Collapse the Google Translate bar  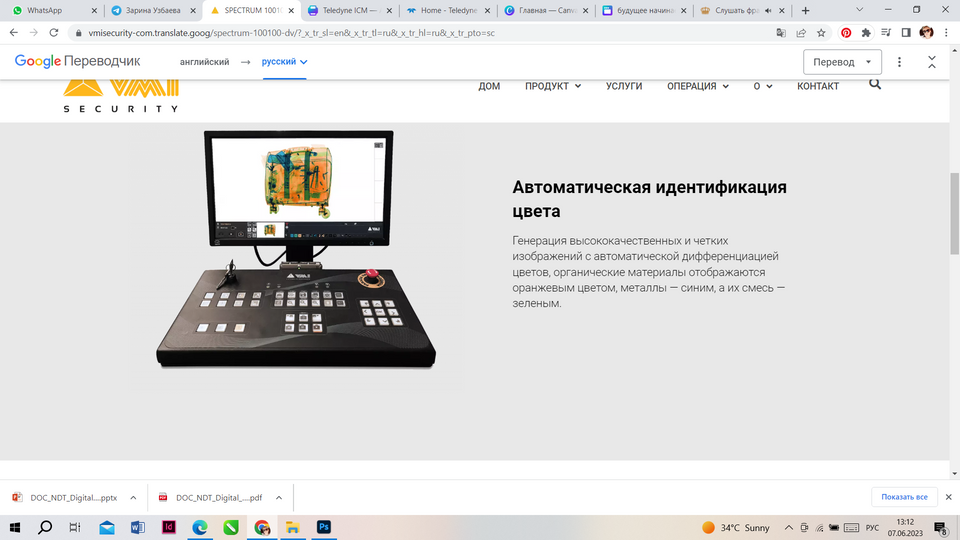(x=932, y=62)
